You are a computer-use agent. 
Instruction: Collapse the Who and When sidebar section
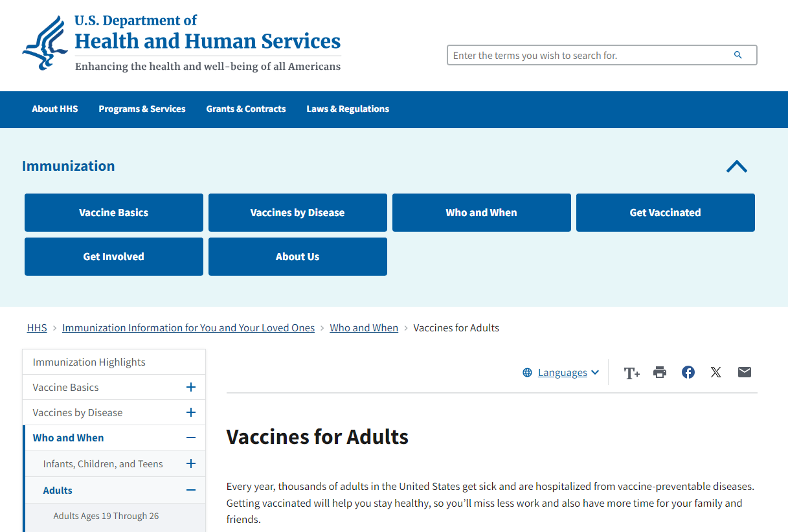(190, 438)
